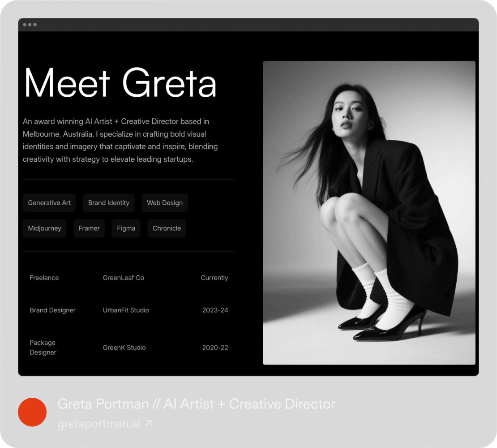Select the Freelance GreenLeaf Co row
This screenshot has height=448, width=497.
(x=129, y=278)
